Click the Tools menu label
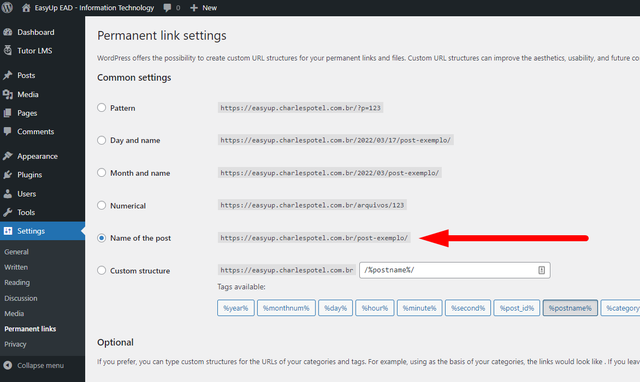 pyautogui.click(x=26, y=212)
